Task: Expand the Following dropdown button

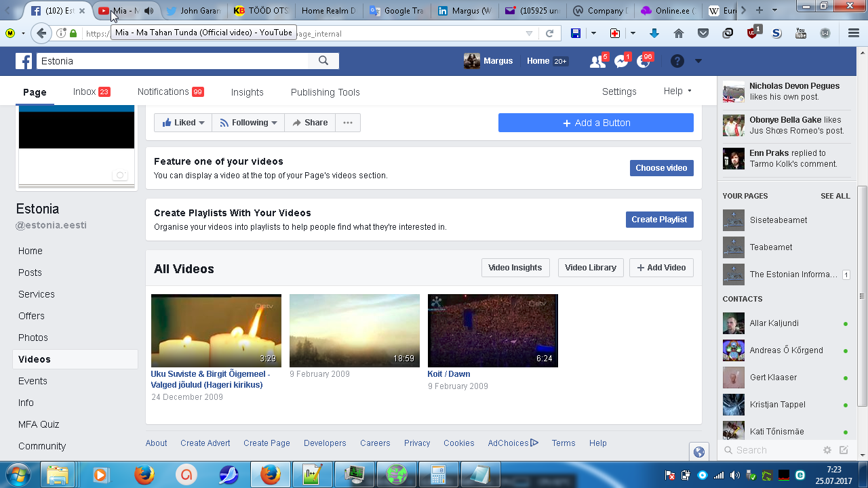Action: [248, 123]
